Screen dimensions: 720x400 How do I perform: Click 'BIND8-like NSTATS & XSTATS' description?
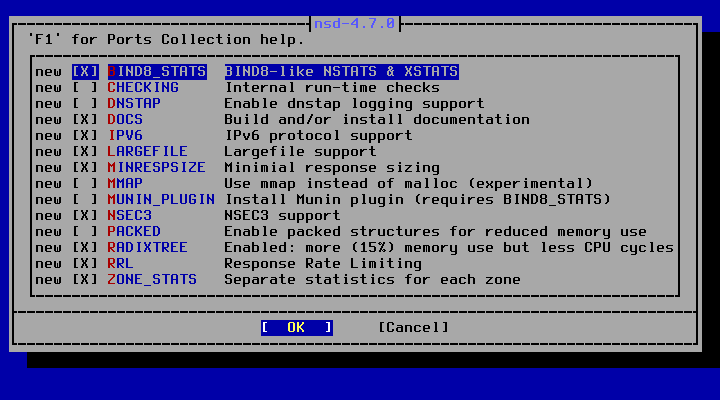342,72
